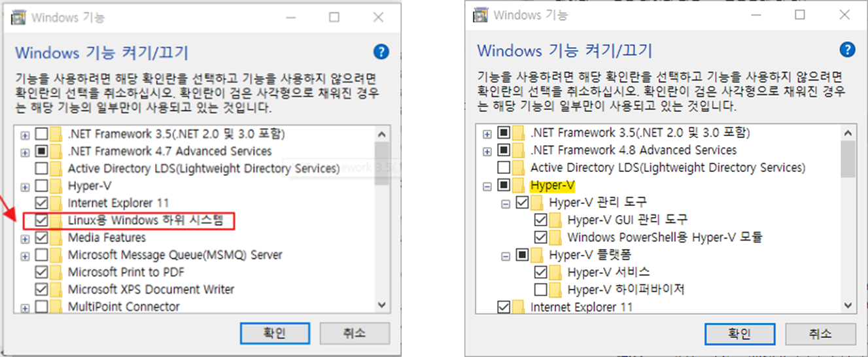Click Hyper-V 서비스 folder icon
The height and width of the screenshot is (357, 868).
tap(556, 271)
